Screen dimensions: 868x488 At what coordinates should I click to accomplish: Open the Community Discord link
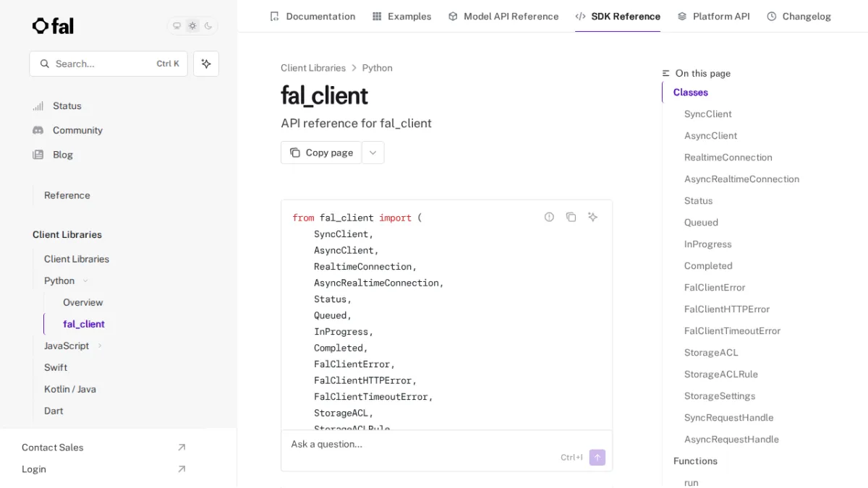(77, 130)
